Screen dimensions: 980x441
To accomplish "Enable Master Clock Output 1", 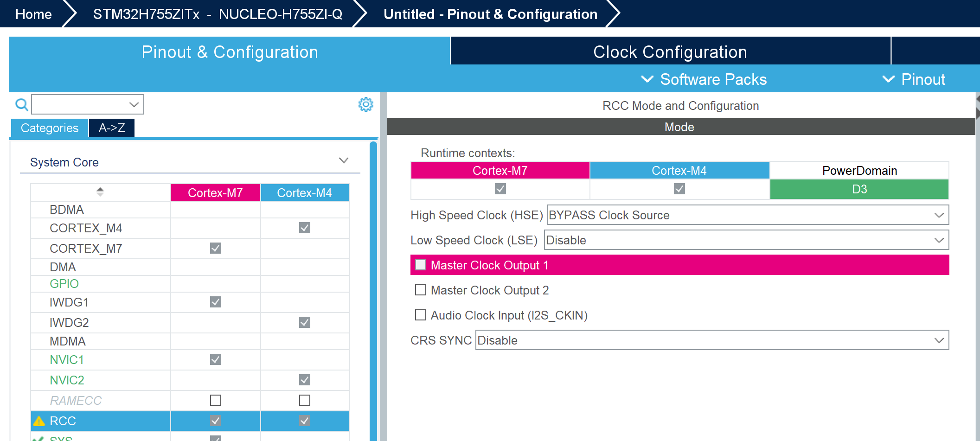I will tap(421, 265).
